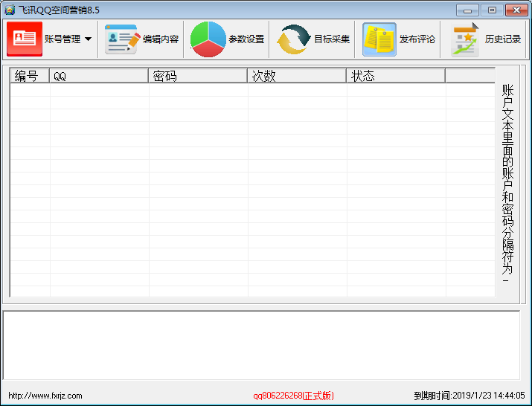Click the 发布评论 toolbar label
The width and height of the screenshot is (532, 406).
(x=417, y=39)
